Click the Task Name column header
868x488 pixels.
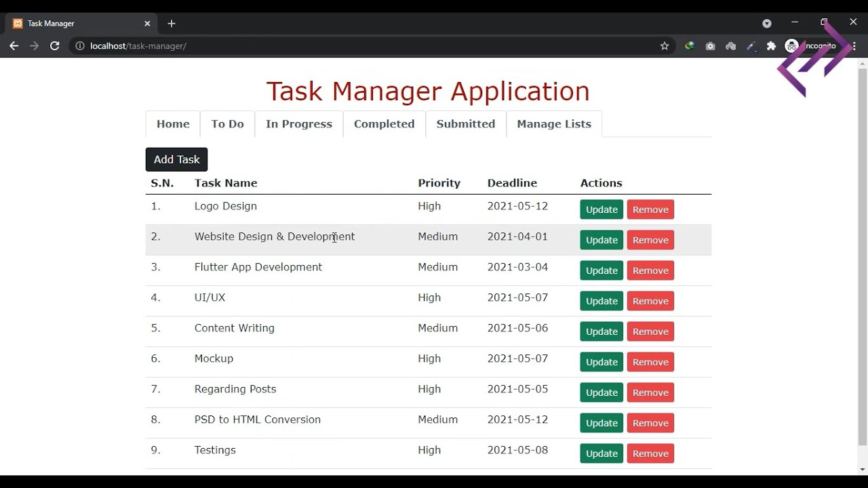(226, 183)
